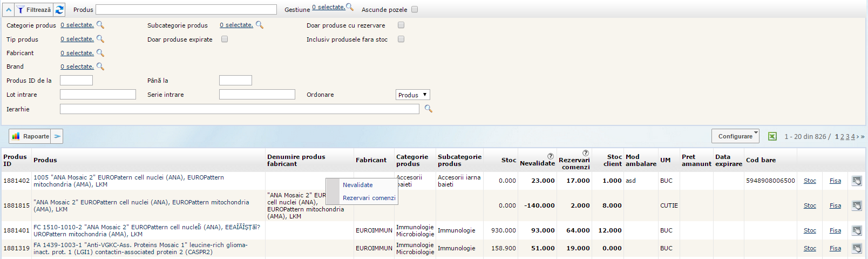868x259 pixels.
Task: Export table using the Excel icon
Action: click(772, 136)
